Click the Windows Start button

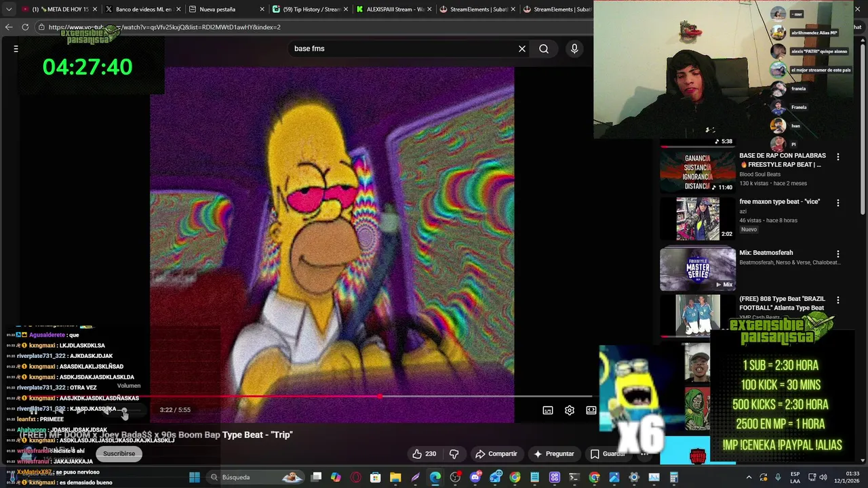[x=195, y=477]
